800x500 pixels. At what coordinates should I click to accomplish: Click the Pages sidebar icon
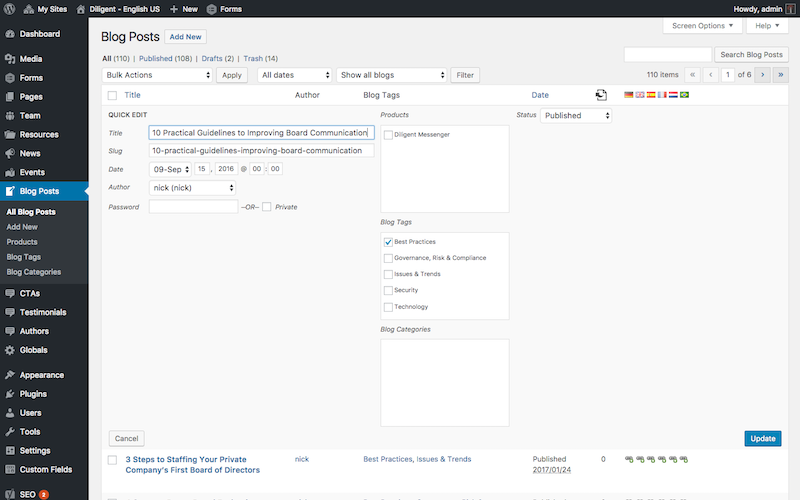pyautogui.click(x=10, y=96)
